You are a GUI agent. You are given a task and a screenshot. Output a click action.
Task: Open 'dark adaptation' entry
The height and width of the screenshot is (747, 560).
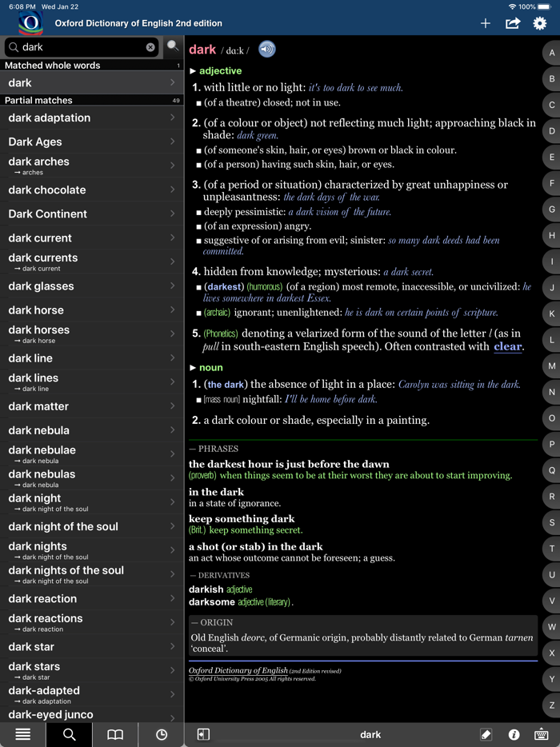tap(91, 118)
